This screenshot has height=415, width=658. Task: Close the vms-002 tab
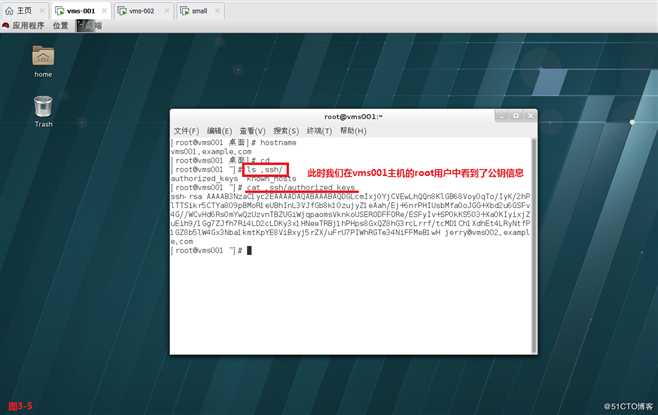167,11
